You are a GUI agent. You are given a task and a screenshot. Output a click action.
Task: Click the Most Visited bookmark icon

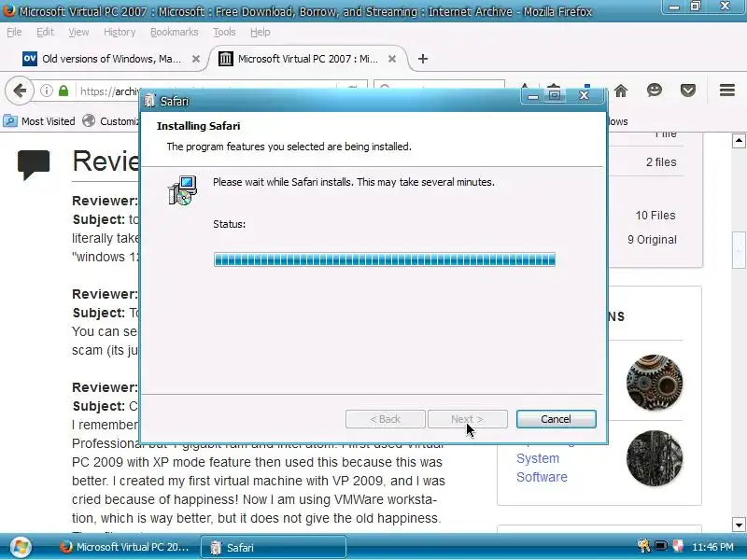point(10,121)
